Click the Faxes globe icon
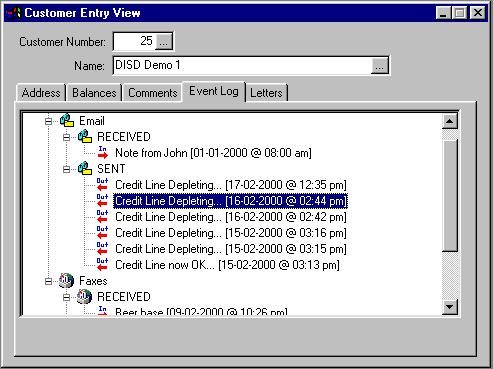493x369 pixels. (66, 281)
